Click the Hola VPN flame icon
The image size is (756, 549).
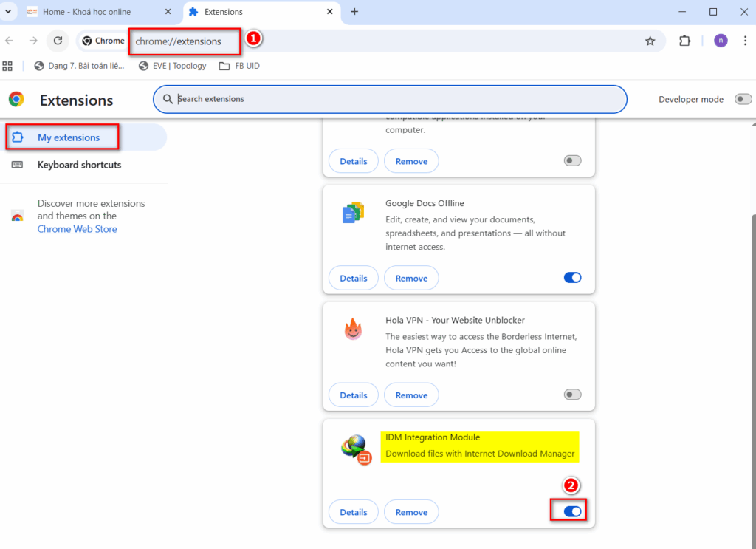coord(354,329)
